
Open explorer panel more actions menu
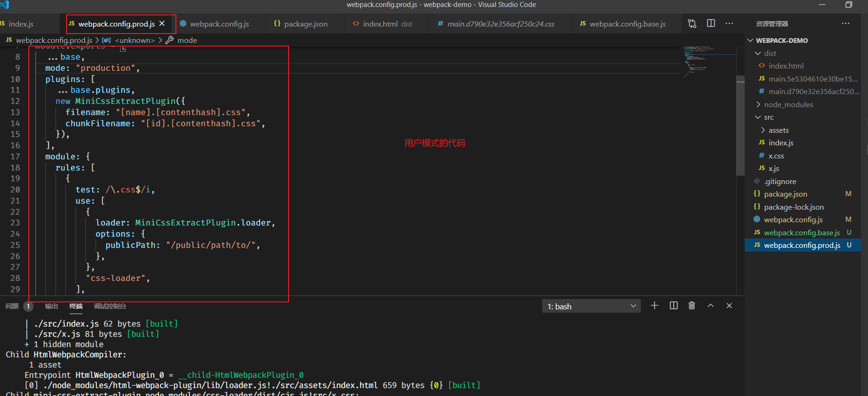tap(846, 23)
